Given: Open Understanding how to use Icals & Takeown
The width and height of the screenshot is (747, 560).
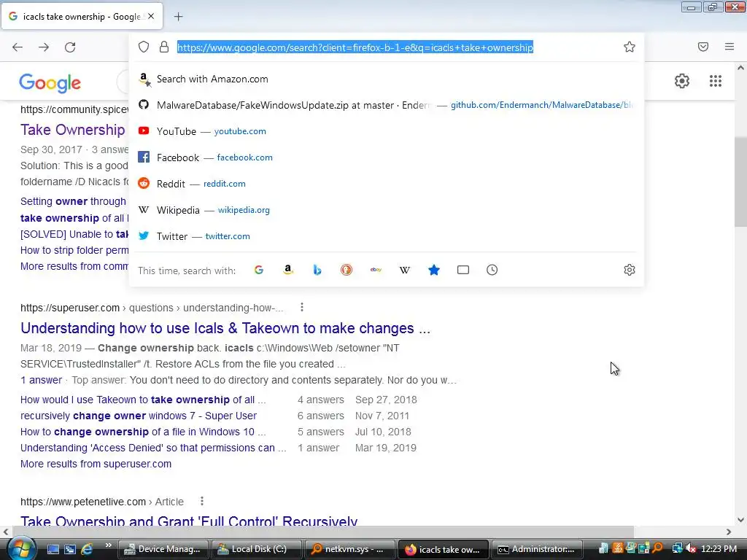Looking at the screenshot, I should (225, 328).
